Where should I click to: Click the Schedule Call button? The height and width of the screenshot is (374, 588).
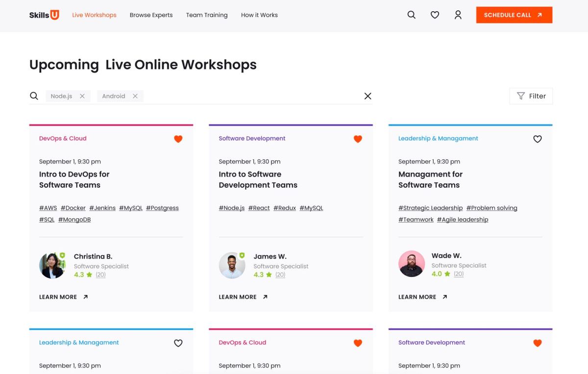(x=514, y=15)
